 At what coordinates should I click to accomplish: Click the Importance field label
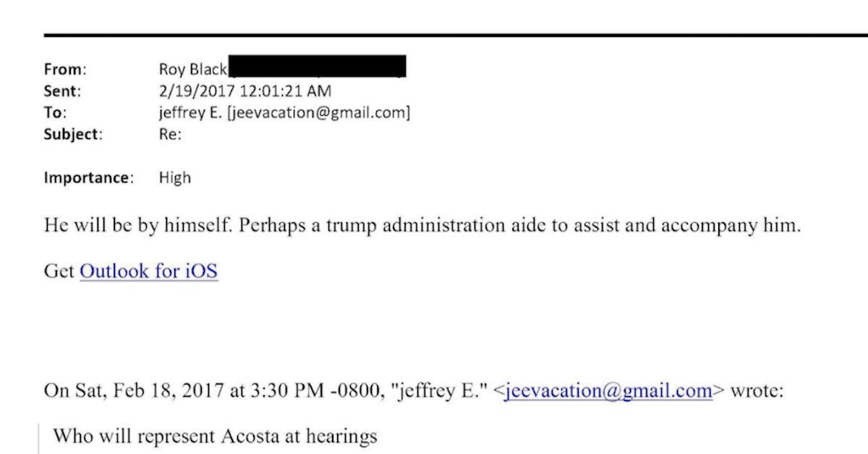89,178
